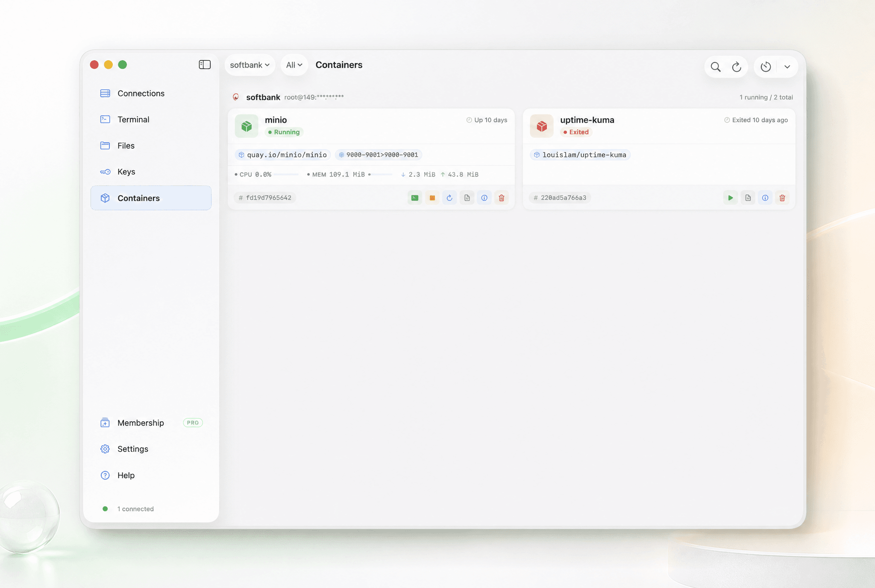Open the Files section
The height and width of the screenshot is (588, 875).
[151, 146]
